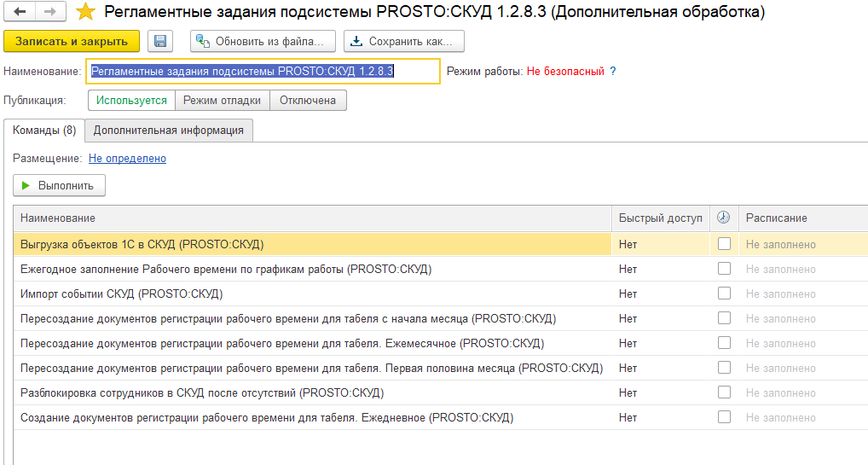Click 'Нет' quick access for 'Ежедневное' row

628,418
